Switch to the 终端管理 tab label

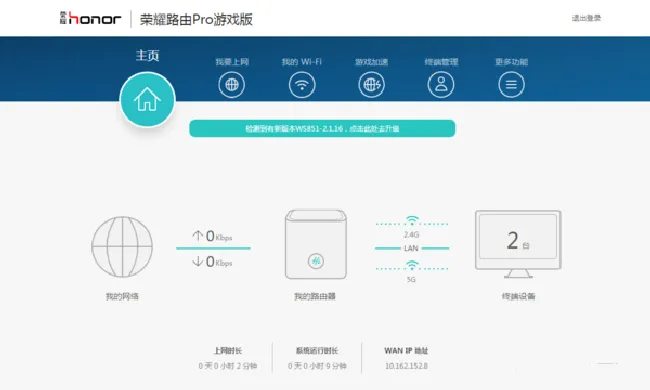pyautogui.click(x=441, y=62)
